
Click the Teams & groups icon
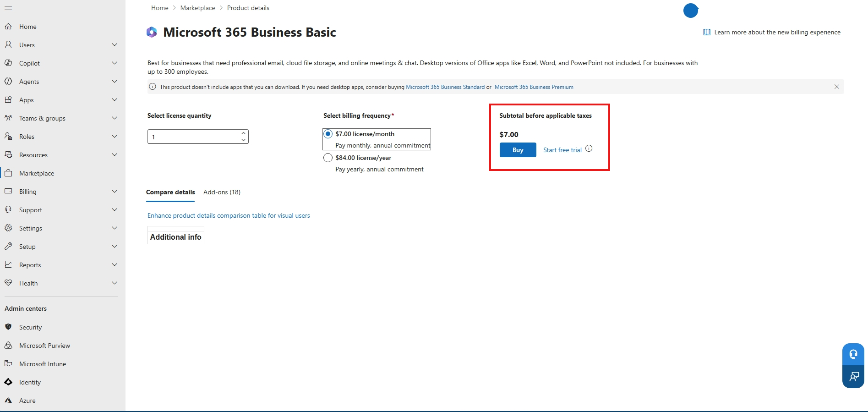8,118
